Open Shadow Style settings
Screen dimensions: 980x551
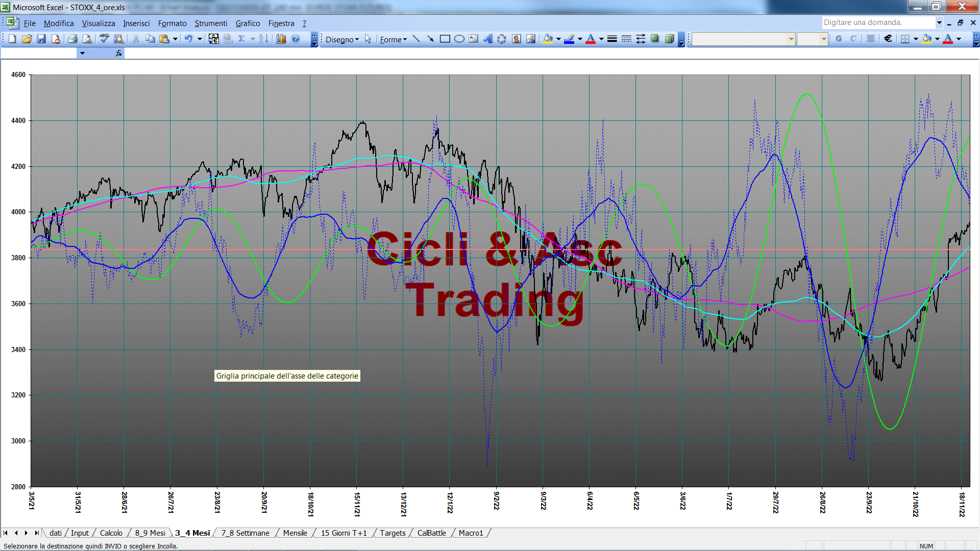point(655,39)
